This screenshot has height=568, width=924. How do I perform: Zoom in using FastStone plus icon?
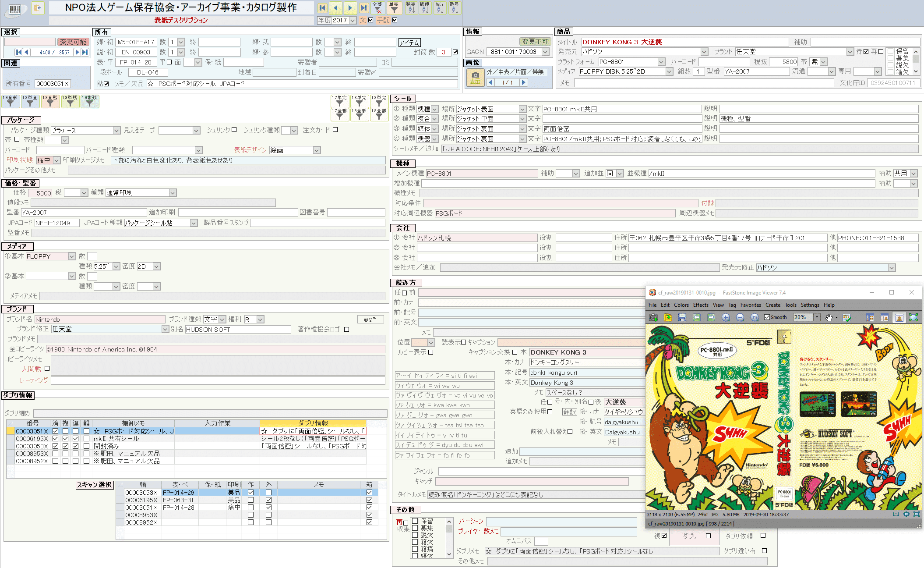coord(726,317)
